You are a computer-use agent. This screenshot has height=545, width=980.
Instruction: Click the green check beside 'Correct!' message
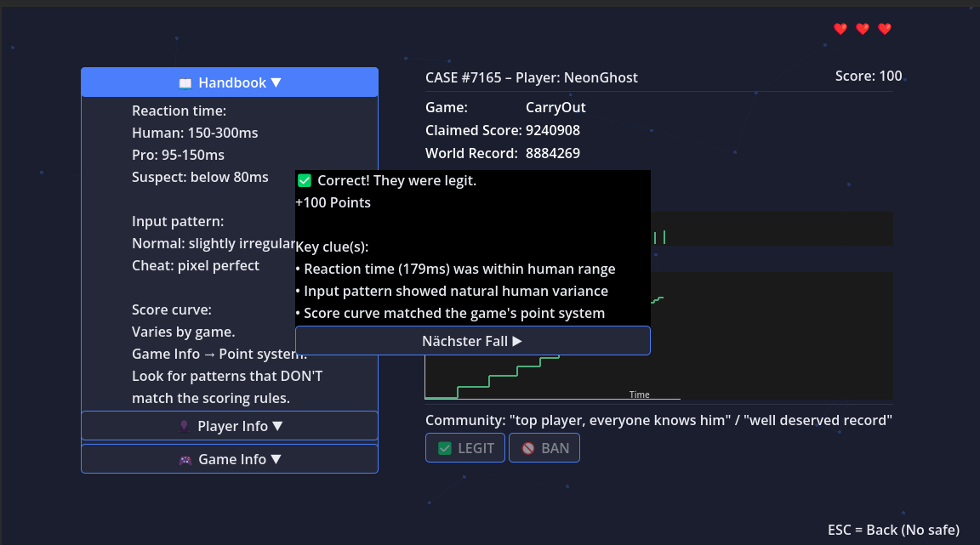pyautogui.click(x=305, y=180)
